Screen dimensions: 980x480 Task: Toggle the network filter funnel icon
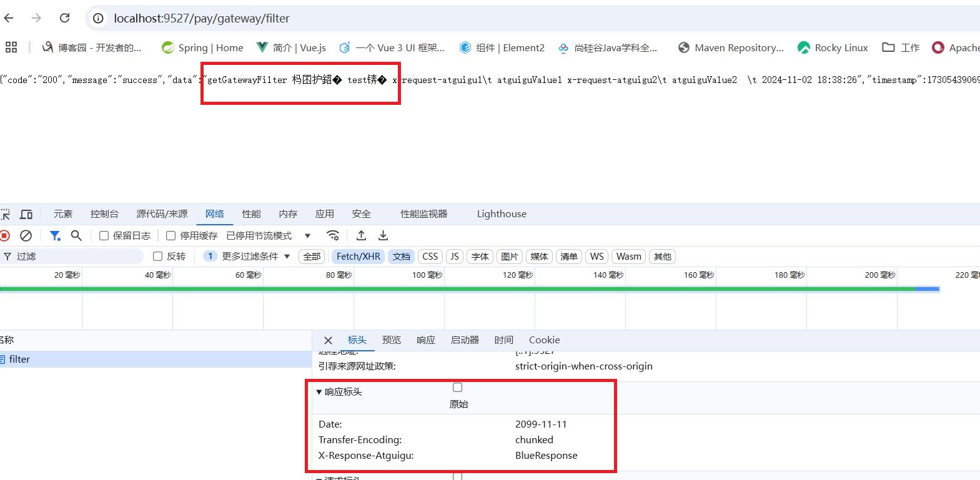[x=55, y=235]
